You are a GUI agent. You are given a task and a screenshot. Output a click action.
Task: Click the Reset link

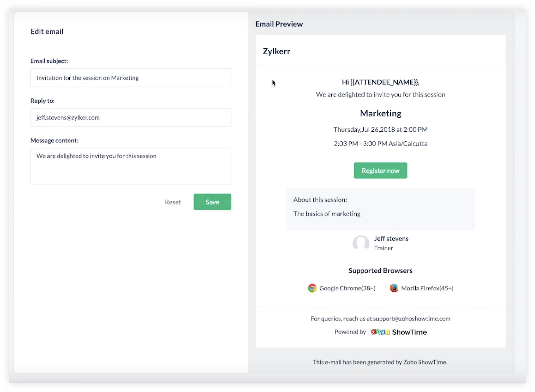[173, 202]
